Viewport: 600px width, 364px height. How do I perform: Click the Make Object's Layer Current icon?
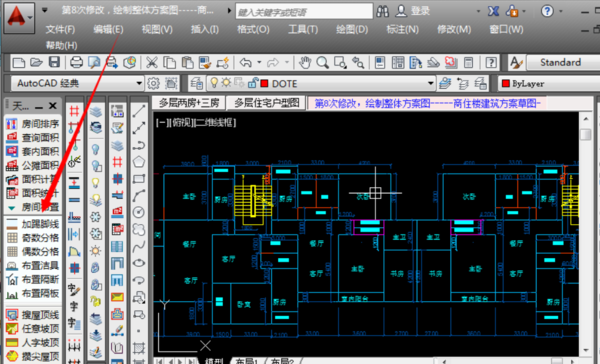(445, 83)
